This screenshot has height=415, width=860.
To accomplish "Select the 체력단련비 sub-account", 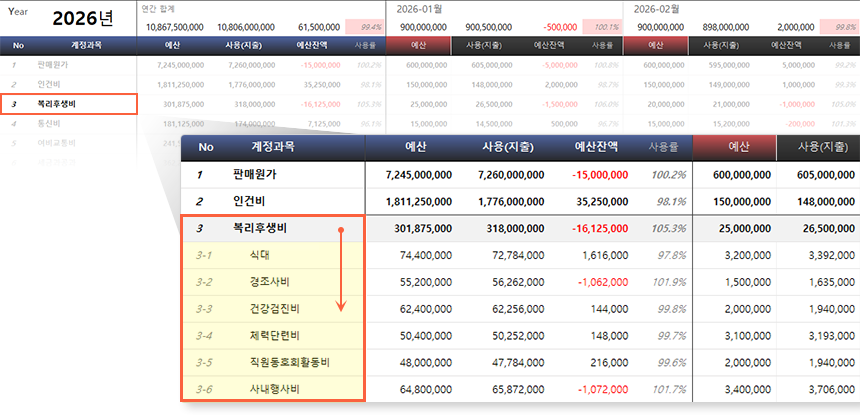I will [x=274, y=335].
